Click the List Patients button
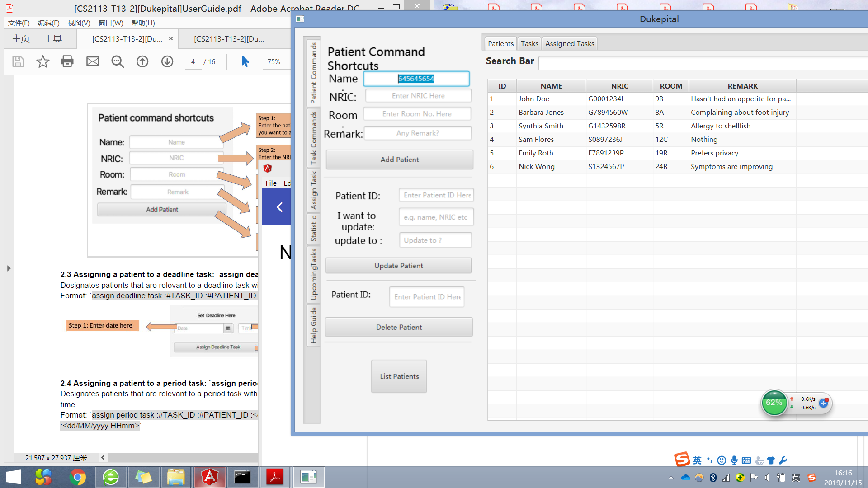This screenshot has width=868, height=488. [399, 376]
